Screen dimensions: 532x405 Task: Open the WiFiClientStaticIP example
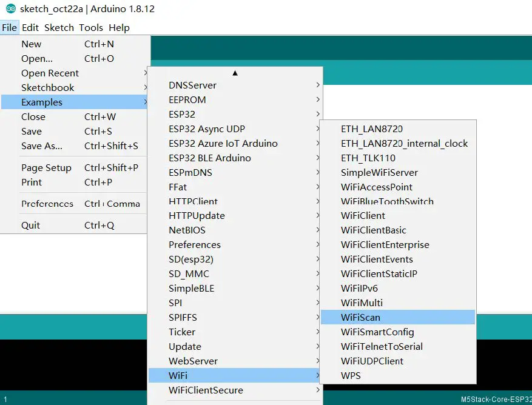398,274
